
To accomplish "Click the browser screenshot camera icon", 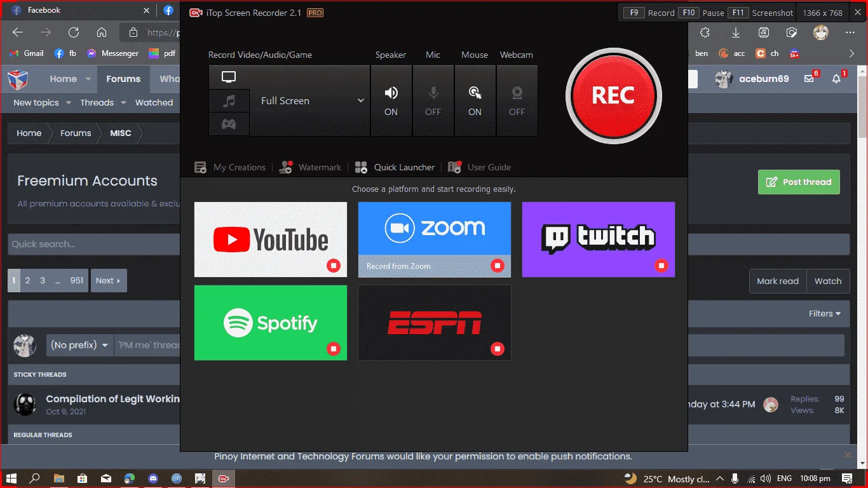I will click(x=792, y=32).
